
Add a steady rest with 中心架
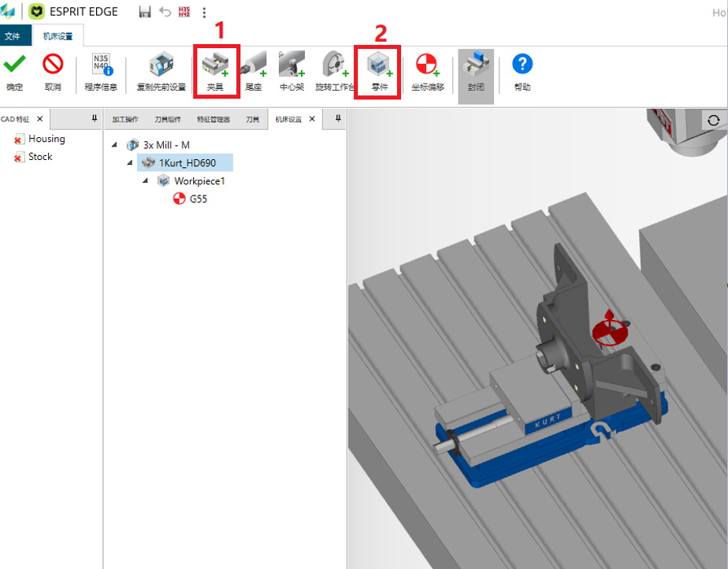coord(292,72)
